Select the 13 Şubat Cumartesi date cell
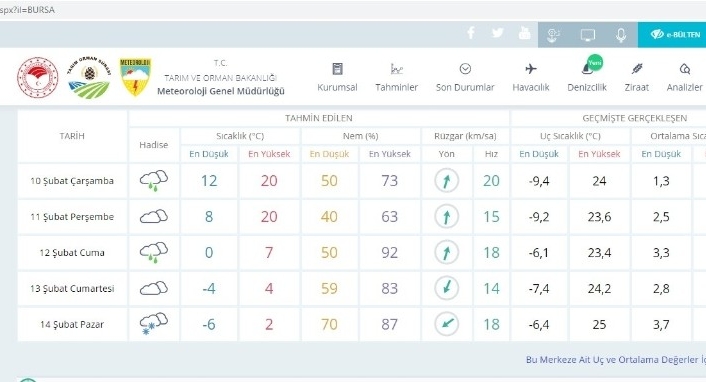 (72, 288)
